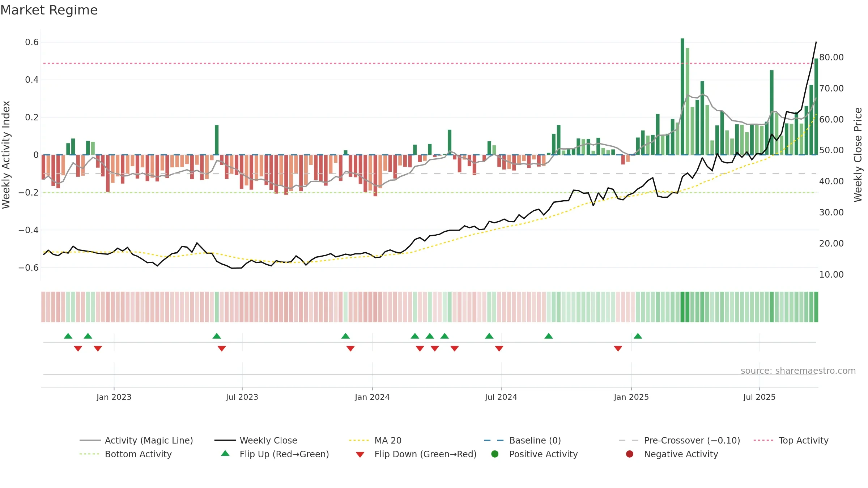Click the green Positive Activity circle icon

(x=495, y=454)
